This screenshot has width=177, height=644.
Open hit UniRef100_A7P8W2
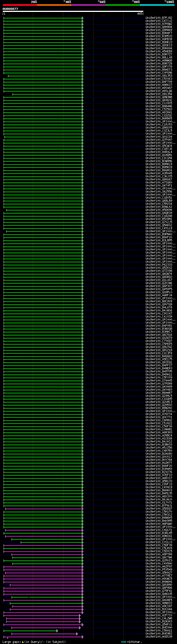[x=159, y=24]
